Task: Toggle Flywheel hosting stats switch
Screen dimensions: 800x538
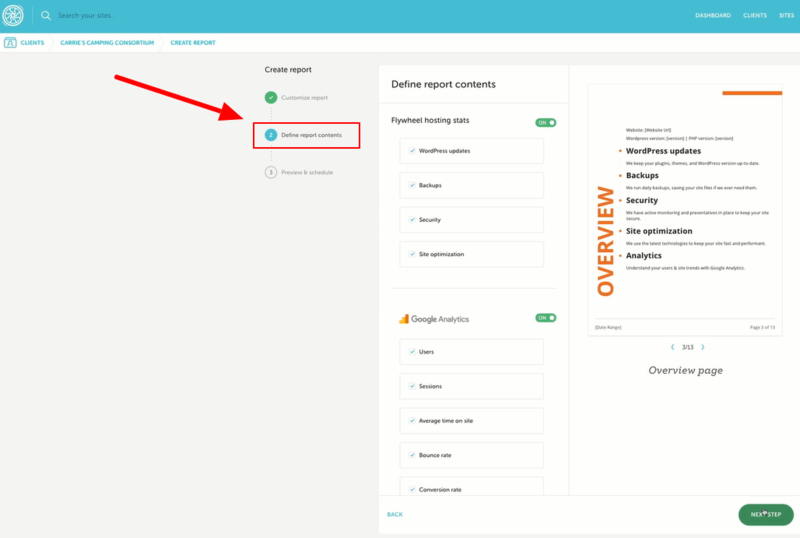Action: point(545,123)
